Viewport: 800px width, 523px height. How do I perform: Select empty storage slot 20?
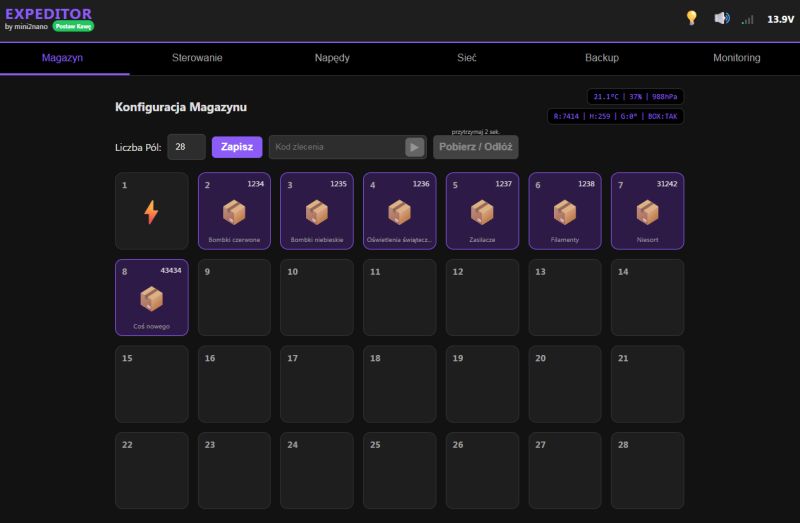[565, 384]
